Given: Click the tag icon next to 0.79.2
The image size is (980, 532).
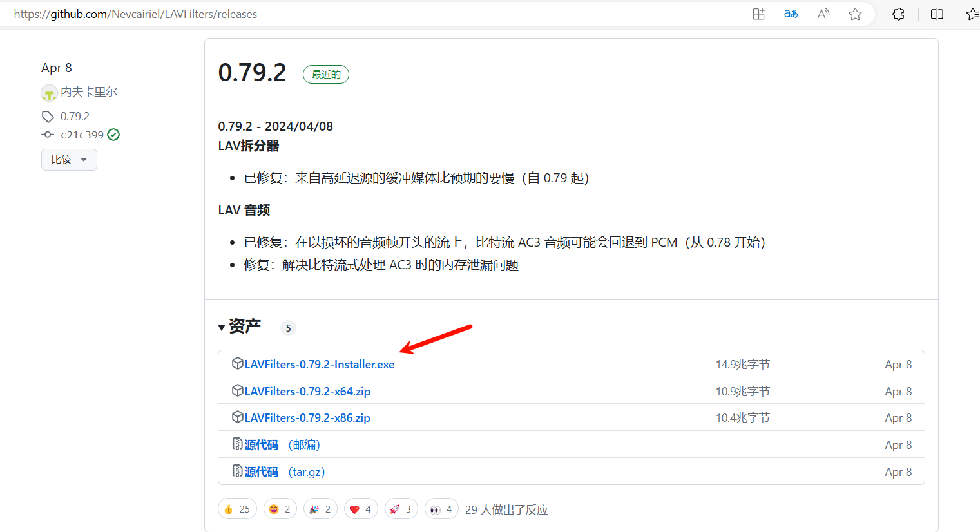Looking at the screenshot, I should (x=47, y=116).
